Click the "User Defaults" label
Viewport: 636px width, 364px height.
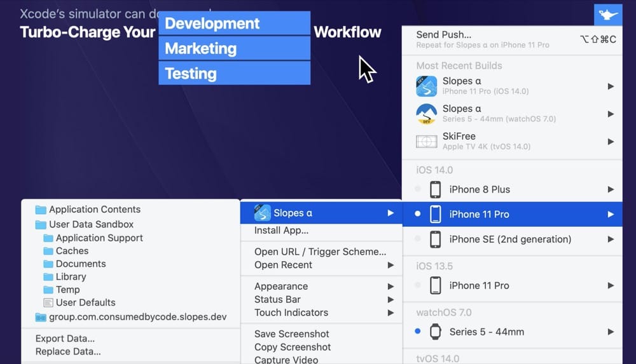click(x=86, y=302)
